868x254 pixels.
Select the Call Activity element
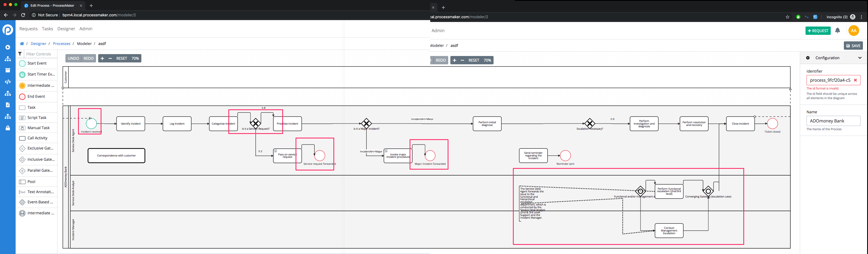click(37, 138)
